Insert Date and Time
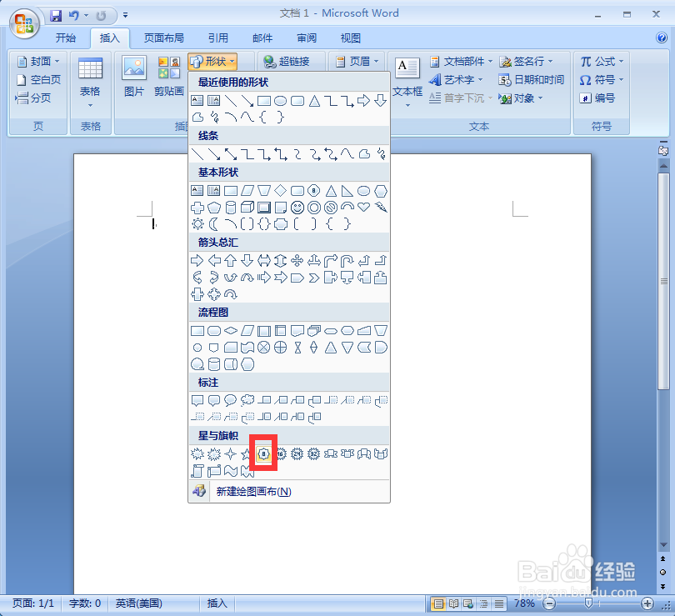Viewport: 675px width, 616px height. coord(531,80)
